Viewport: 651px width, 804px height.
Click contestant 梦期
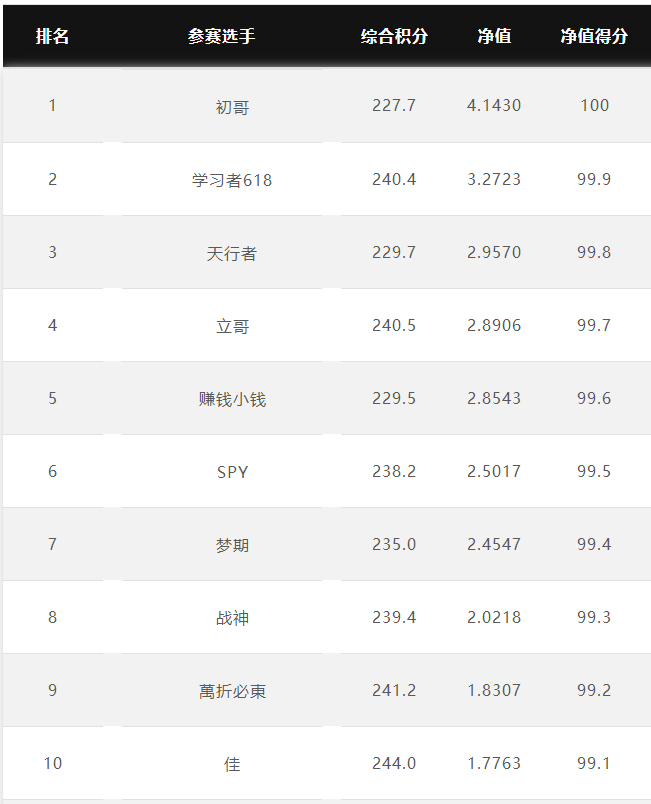pos(232,545)
